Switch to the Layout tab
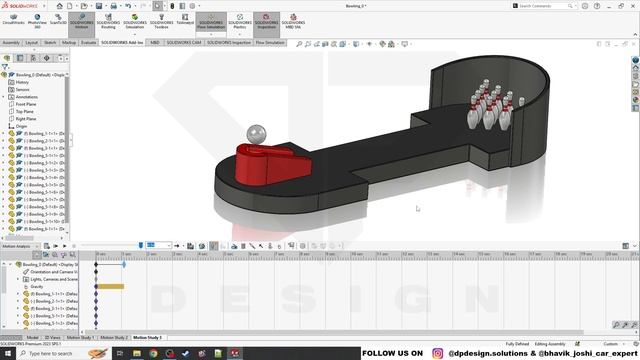The height and width of the screenshot is (360, 640). (31, 42)
